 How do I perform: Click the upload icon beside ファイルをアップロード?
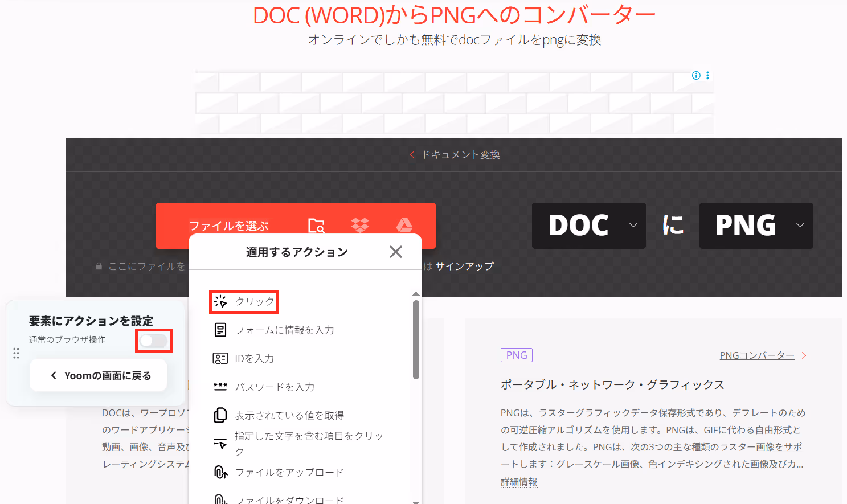tap(220, 472)
